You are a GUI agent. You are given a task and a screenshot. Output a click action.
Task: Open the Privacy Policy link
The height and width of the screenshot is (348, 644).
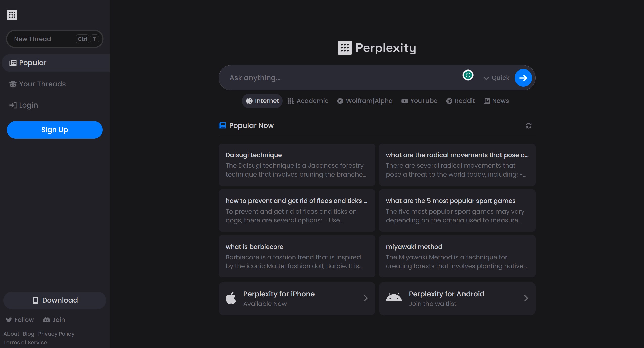coord(56,333)
